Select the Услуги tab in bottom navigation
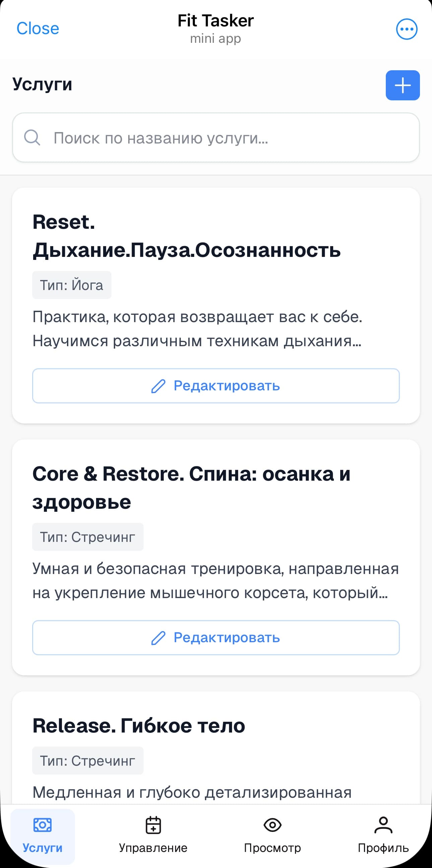 [42, 836]
